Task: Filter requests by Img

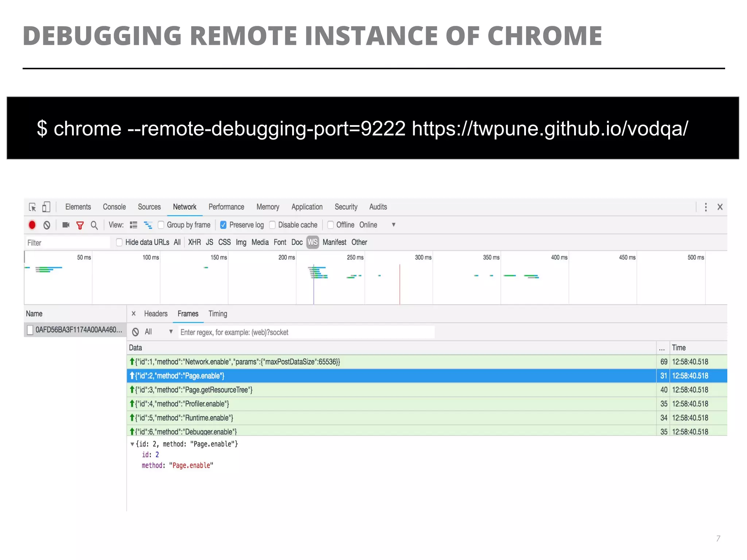Action: 241,242
